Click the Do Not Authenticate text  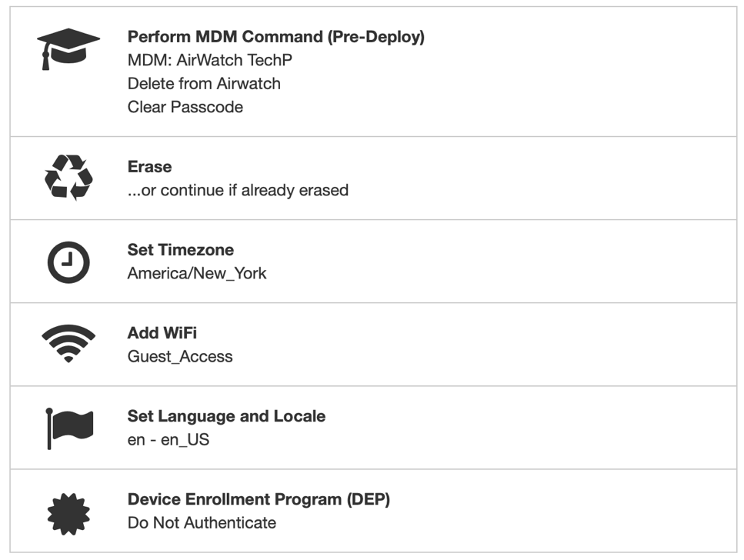[202, 522]
